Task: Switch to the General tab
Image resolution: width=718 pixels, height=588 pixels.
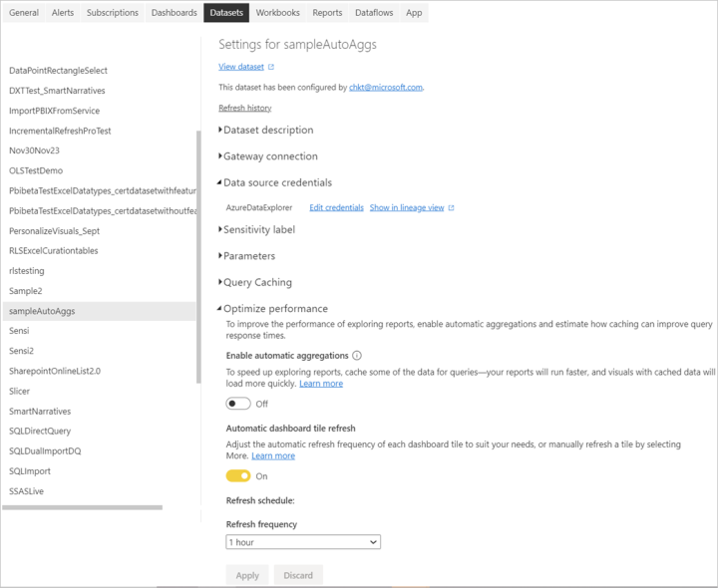Action: 24,13
